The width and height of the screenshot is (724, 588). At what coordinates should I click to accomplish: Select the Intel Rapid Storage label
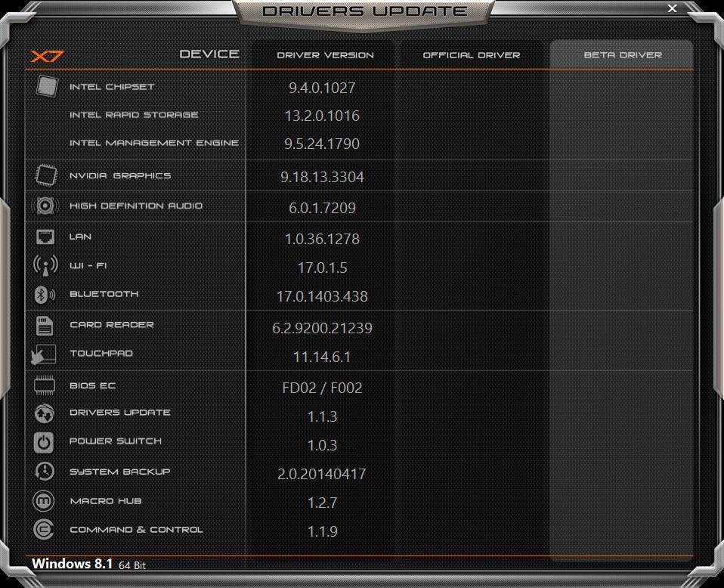(x=134, y=115)
